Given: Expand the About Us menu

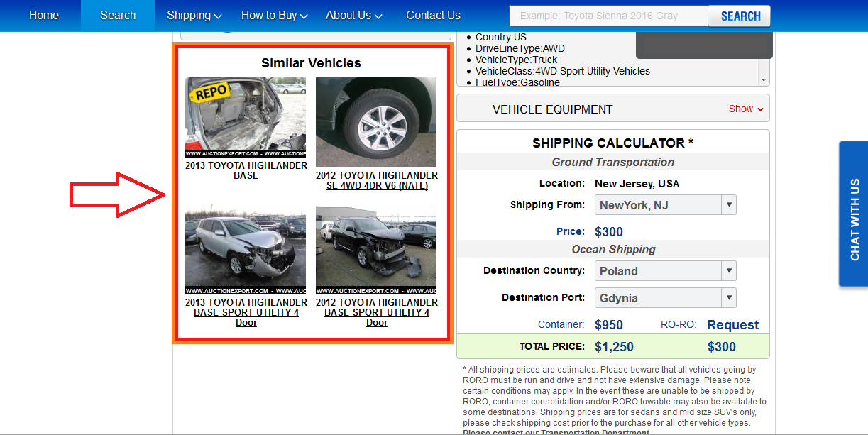Looking at the screenshot, I should (353, 15).
